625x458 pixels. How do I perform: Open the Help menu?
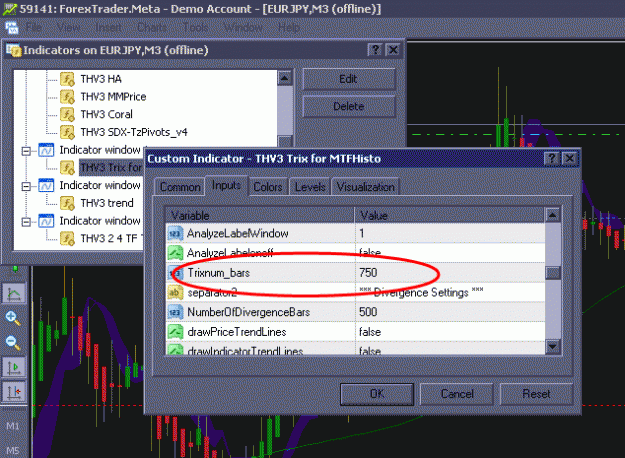point(289,28)
